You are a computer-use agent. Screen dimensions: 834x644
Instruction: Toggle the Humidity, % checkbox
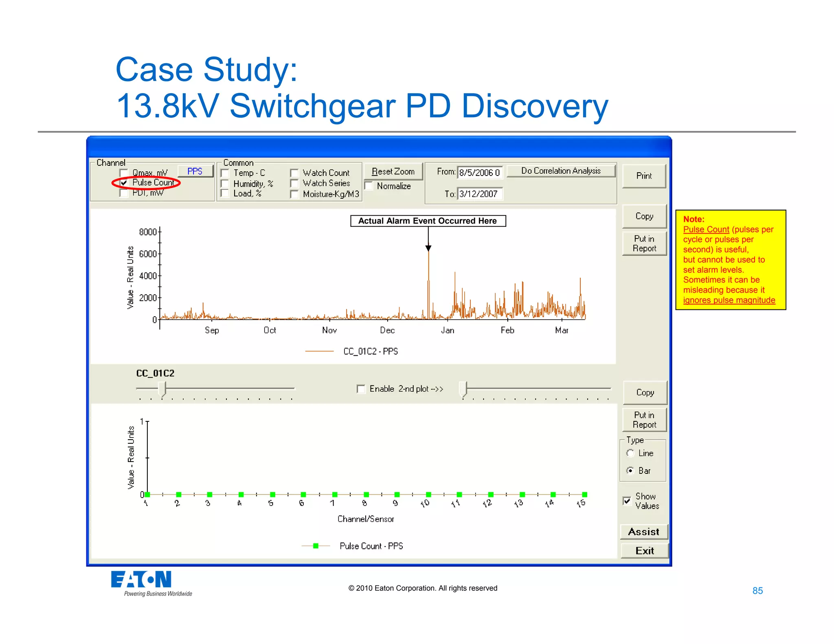click(x=225, y=184)
